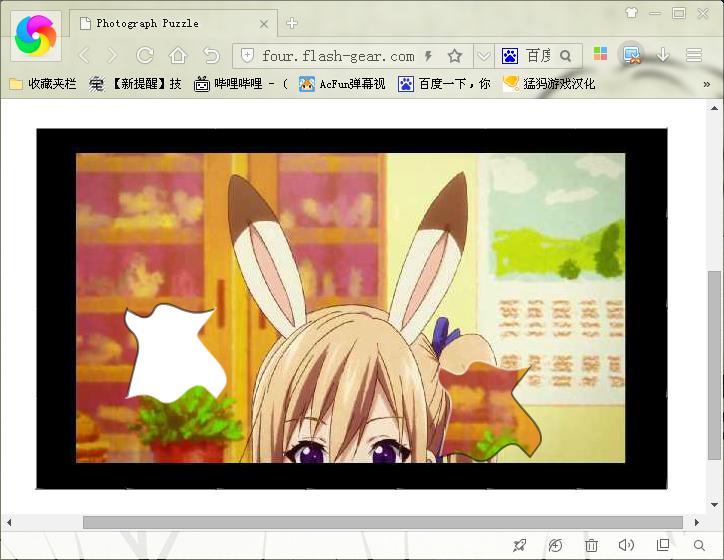The width and height of the screenshot is (724, 560).
Task: Open the colorful apps grid icon
Action: (x=600, y=56)
